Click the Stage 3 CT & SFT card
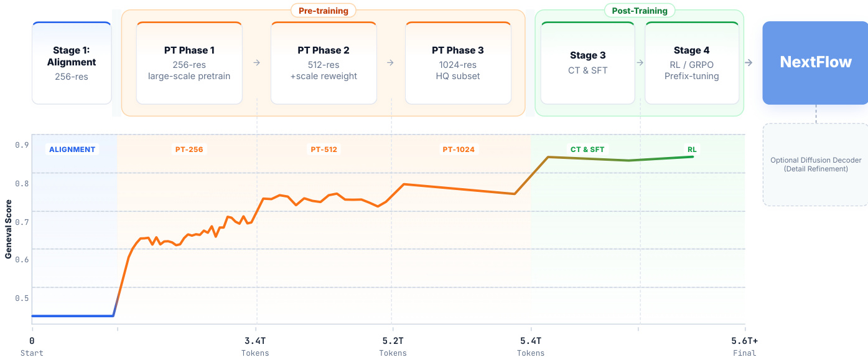Image resolution: width=868 pixels, height=357 pixels. coord(588,63)
